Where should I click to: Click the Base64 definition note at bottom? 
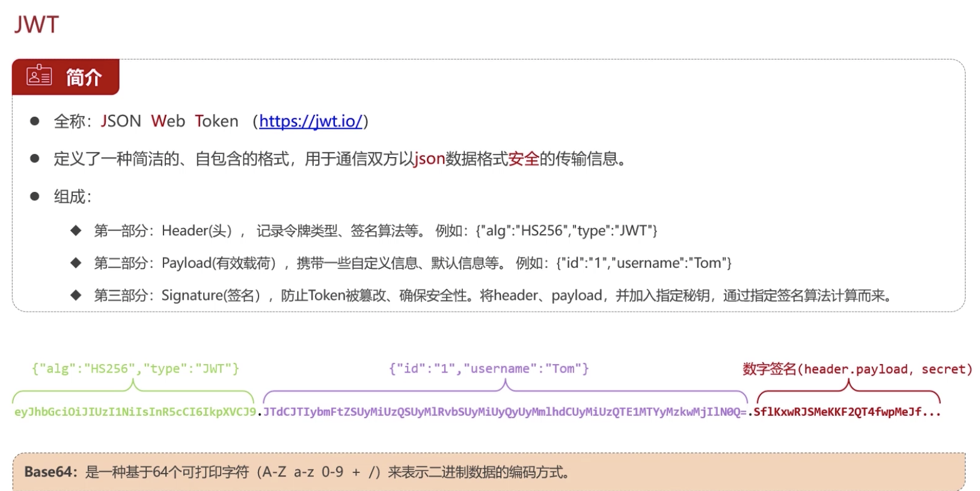coord(489,472)
